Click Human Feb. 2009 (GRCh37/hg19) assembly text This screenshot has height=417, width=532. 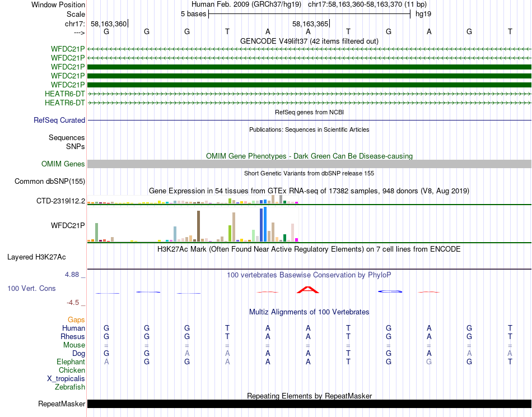click(x=246, y=4)
